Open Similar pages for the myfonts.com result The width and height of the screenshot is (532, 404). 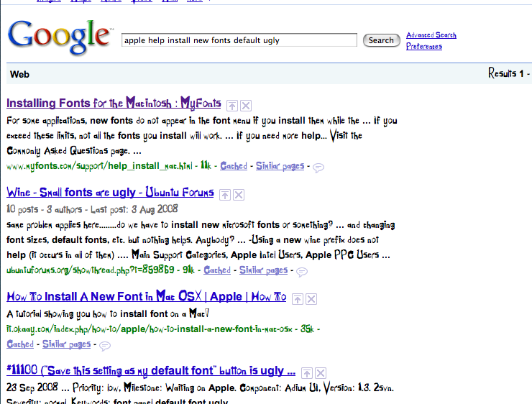(280, 166)
